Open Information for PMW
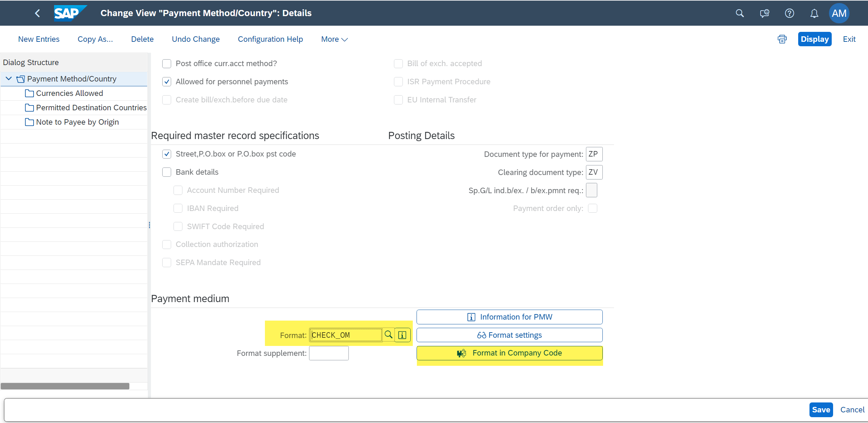 [509, 317]
